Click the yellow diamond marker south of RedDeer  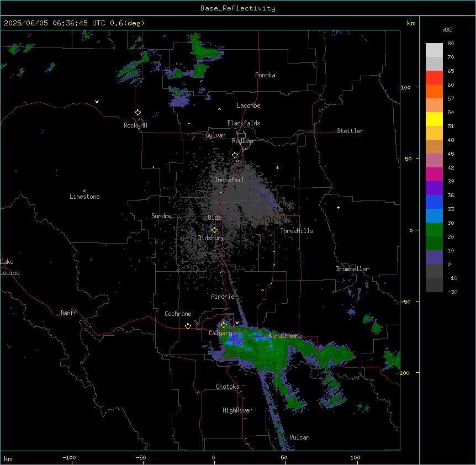pos(235,155)
